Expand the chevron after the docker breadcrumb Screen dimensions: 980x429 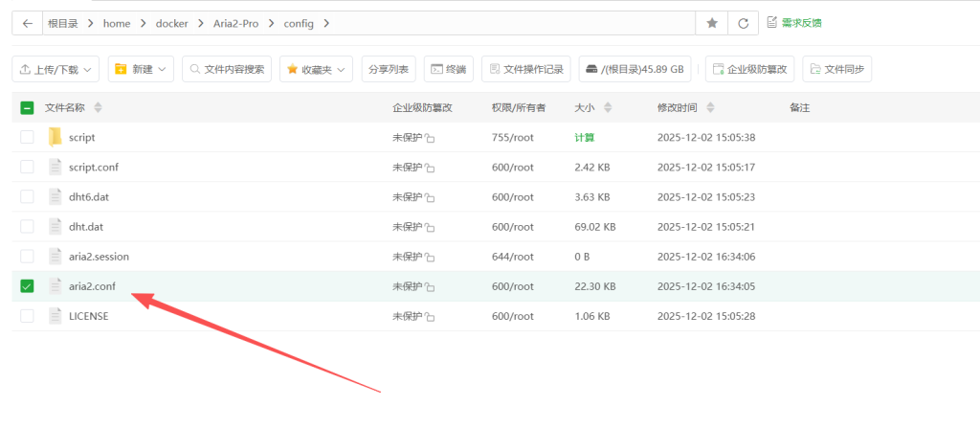[201, 23]
